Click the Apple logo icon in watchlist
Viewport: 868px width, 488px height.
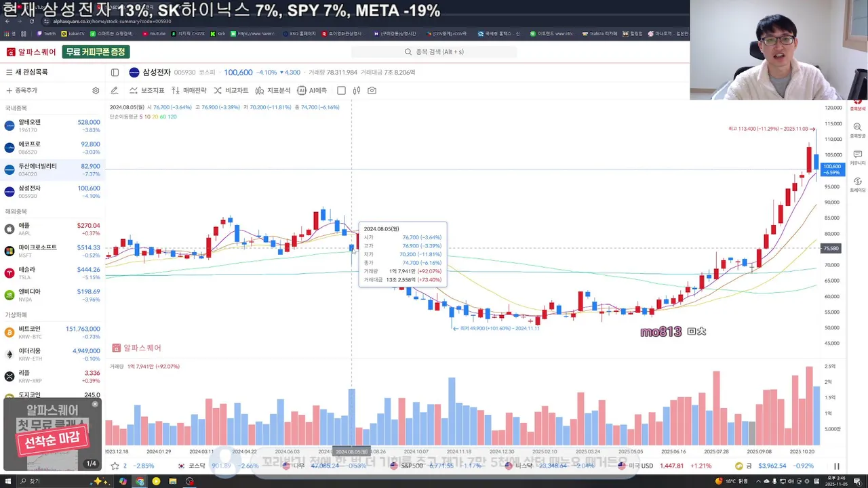click(9, 229)
